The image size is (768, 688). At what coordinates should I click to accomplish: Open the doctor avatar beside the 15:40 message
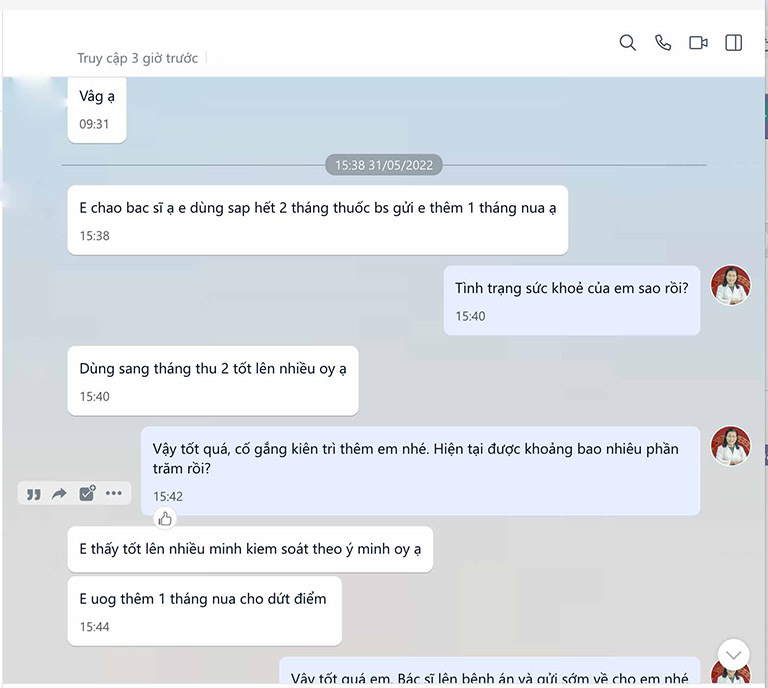(730, 285)
